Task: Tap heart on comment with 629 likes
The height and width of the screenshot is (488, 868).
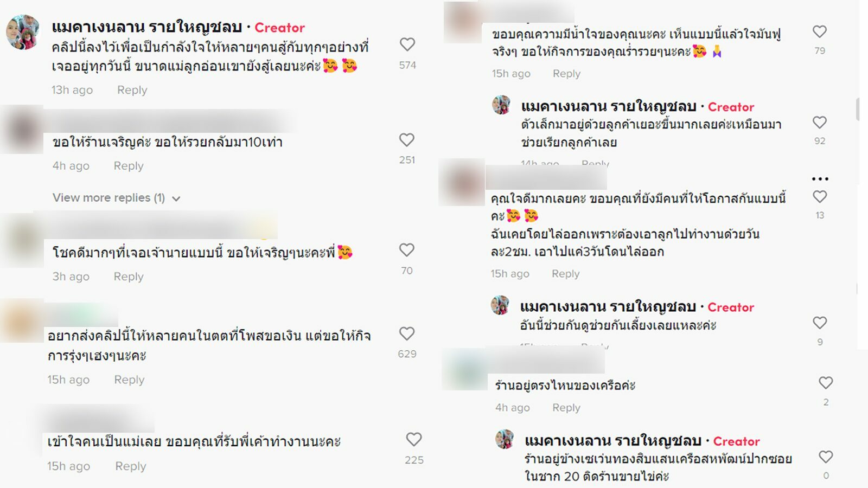Action: coord(407,333)
